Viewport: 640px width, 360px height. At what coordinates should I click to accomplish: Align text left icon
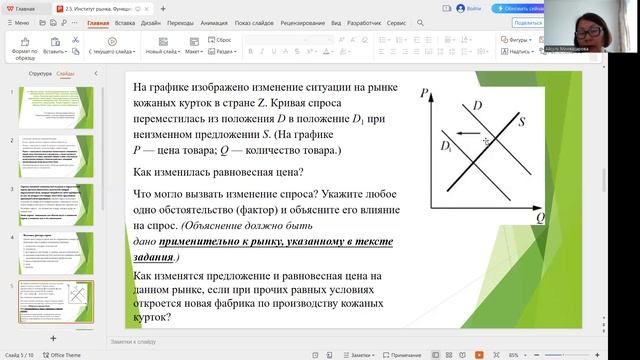pyautogui.click(x=382, y=51)
